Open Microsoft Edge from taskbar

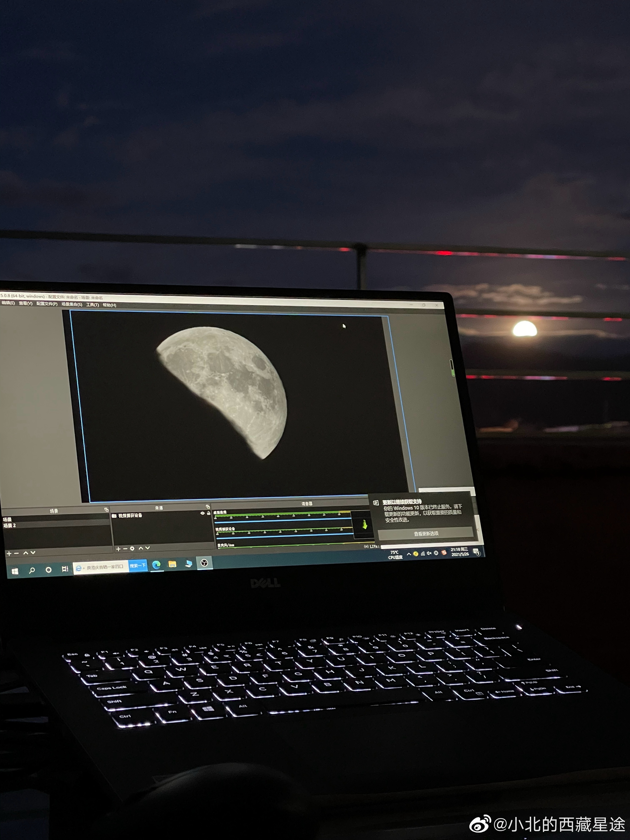click(x=156, y=565)
